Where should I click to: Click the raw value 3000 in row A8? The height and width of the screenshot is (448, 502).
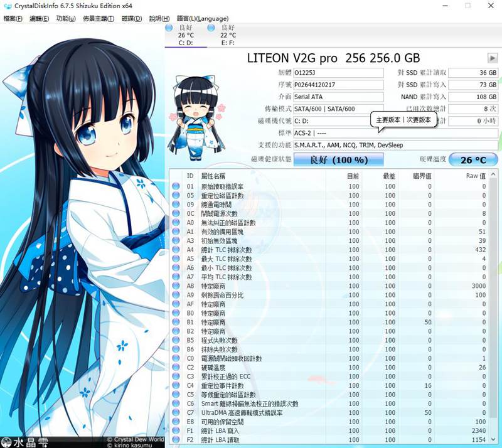pyautogui.click(x=479, y=285)
